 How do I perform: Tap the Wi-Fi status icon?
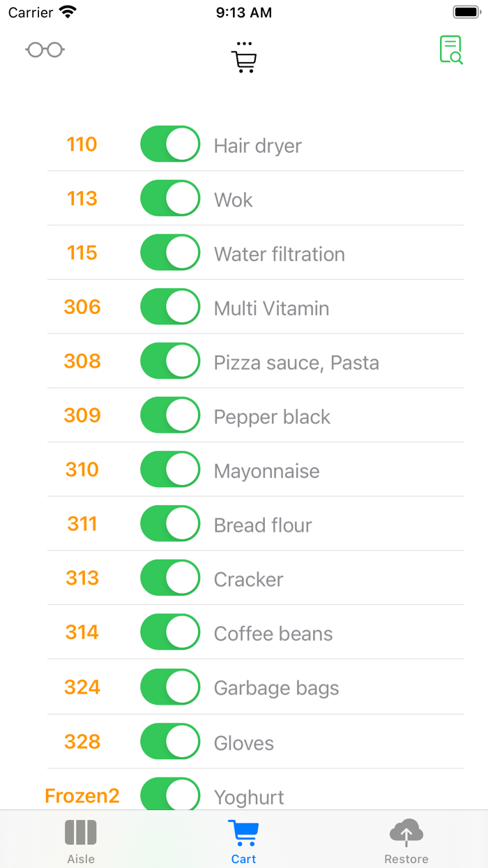68,13
